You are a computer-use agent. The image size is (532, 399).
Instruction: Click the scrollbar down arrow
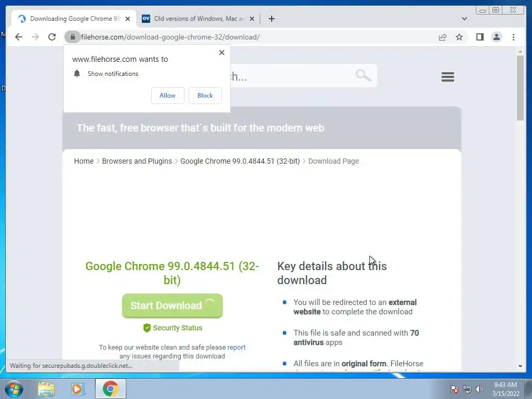pyautogui.click(x=520, y=366)
